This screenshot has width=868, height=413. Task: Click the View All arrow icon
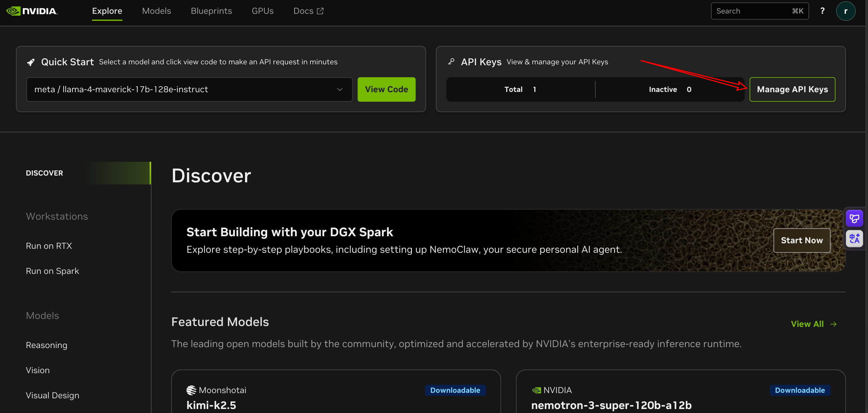(x=833, y=324)
